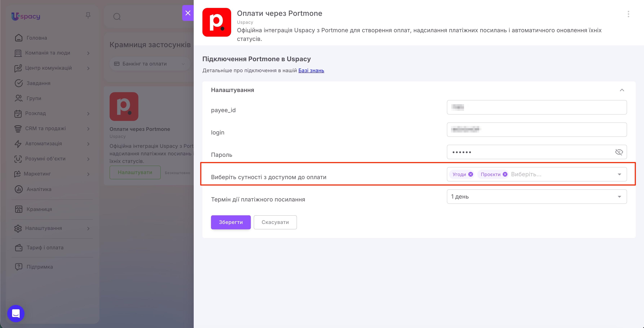644x328 pixels.
Task: Open Аналітика menu item
Action: pos(39,189)
